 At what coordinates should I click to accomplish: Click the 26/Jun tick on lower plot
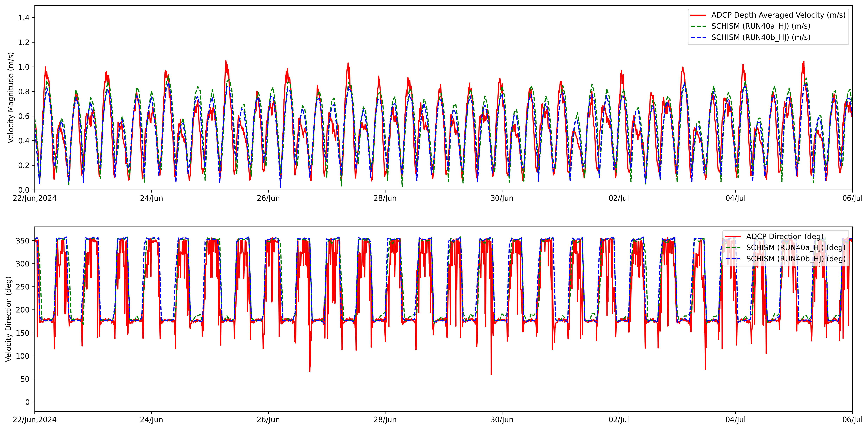click(268, 420)
